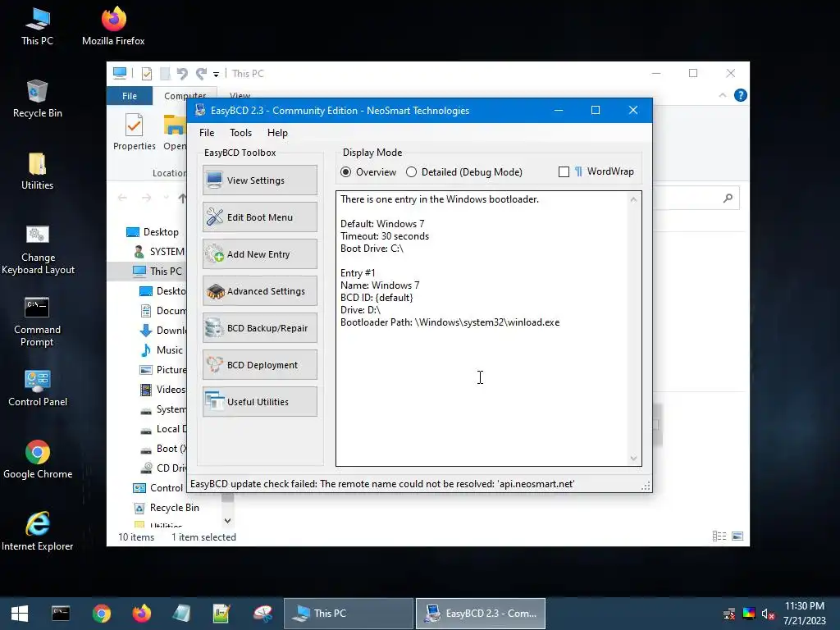Select Recycle Bin in navigation tree
Viewport: 840px width, 630px height.
[x=166, y=507]
